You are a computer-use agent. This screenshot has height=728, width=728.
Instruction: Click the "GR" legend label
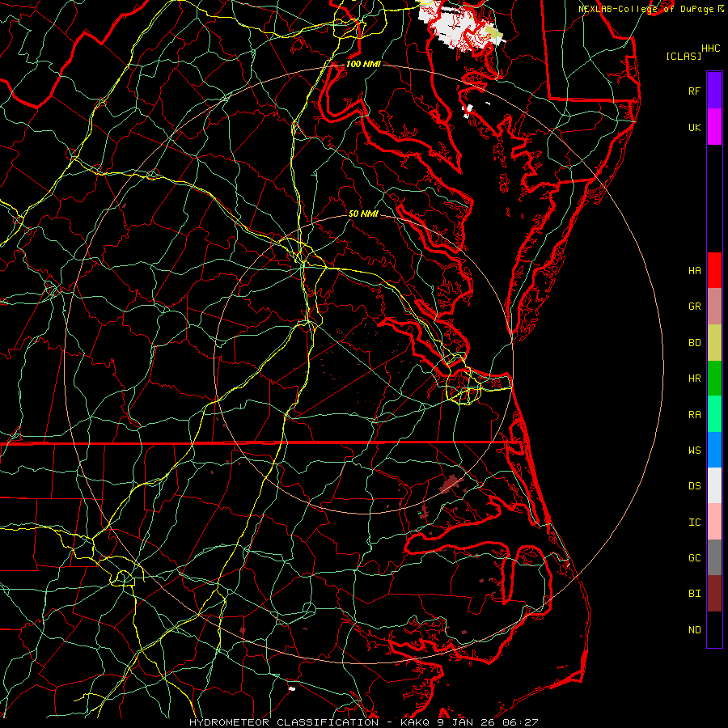point(694,307)
